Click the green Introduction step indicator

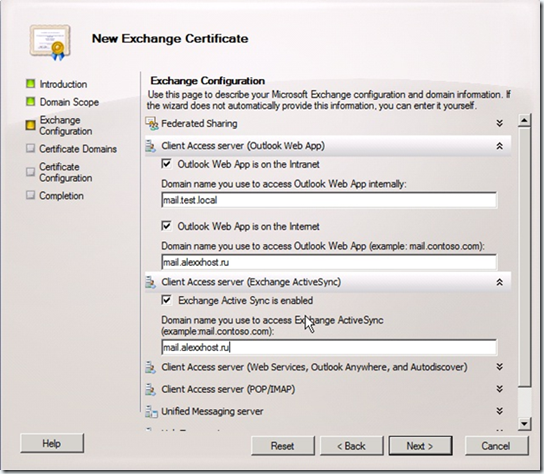[x=31, y=84]
